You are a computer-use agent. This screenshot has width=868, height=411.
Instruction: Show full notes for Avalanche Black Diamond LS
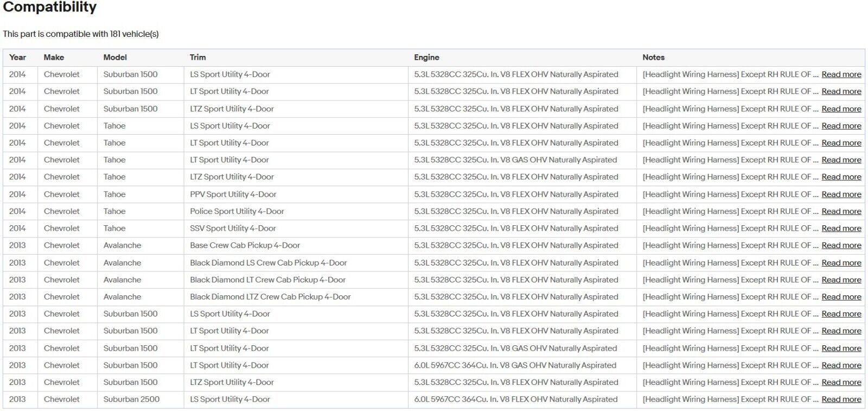click(841, 263)
